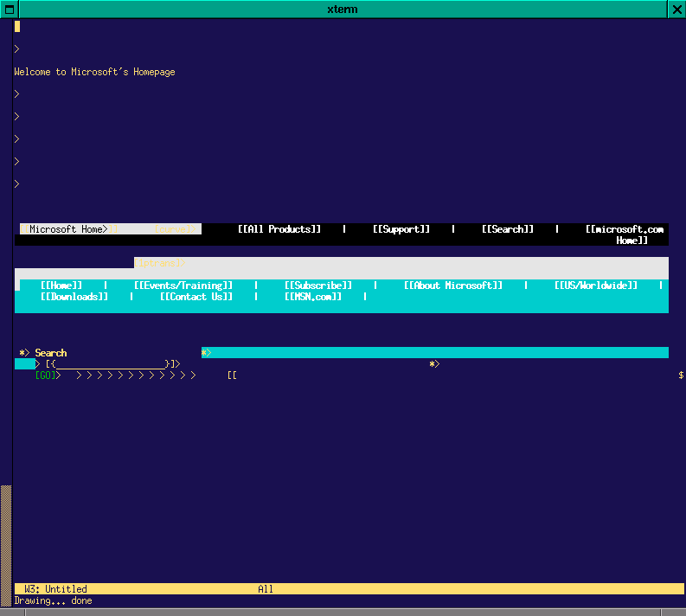Open the xterm window menu button

[9, 9]
